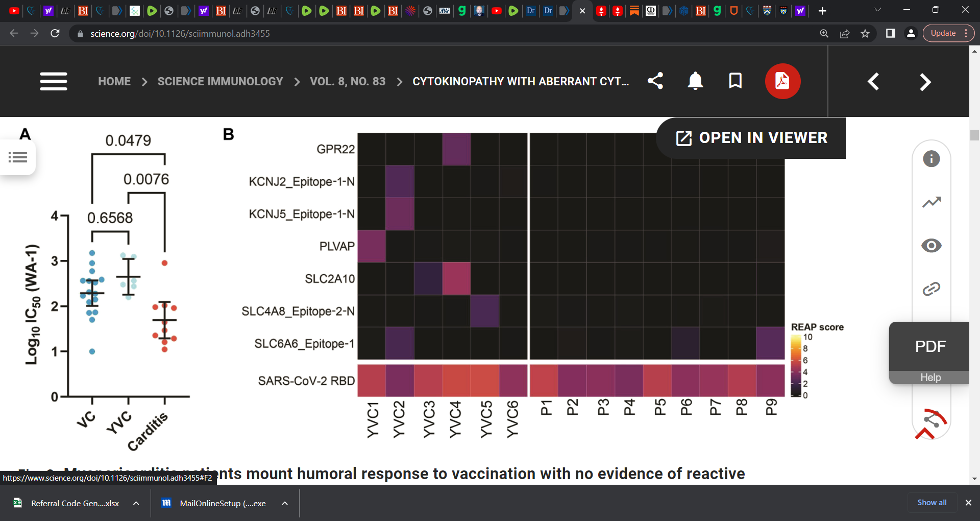Open the share options icon
This screenshot has height=521, width=980.
tap(655, 81)
